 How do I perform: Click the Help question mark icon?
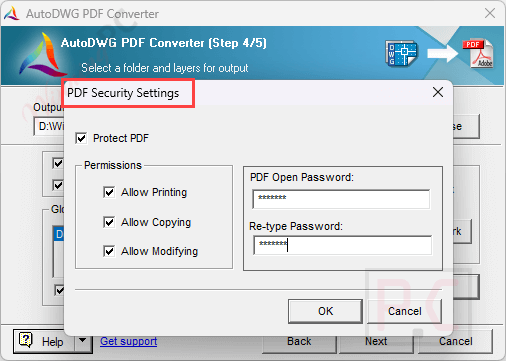pyautogui.click(x=26, y=340)
